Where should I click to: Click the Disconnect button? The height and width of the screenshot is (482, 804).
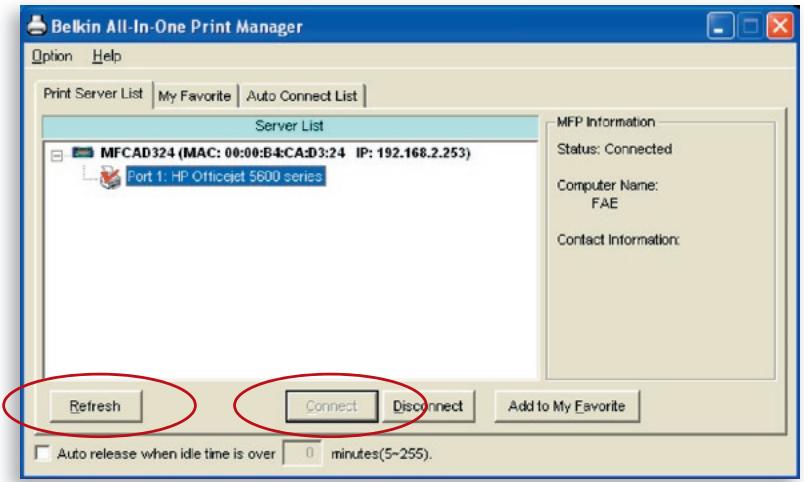(x=428, y=406)
